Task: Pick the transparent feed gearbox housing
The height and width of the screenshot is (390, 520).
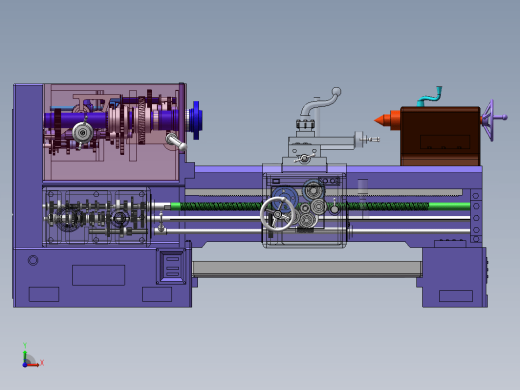Action: (96, 217)
